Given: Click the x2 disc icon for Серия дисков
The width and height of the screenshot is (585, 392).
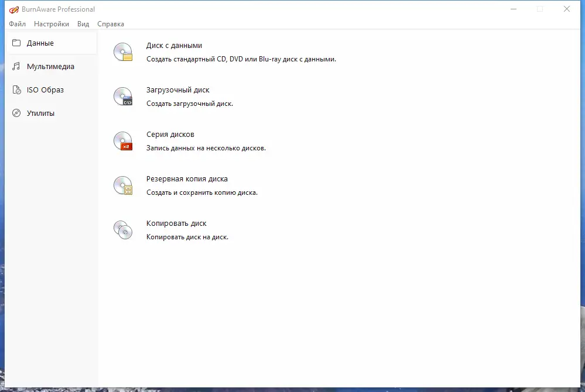Looking at the screenshot, I should point(122,140).
